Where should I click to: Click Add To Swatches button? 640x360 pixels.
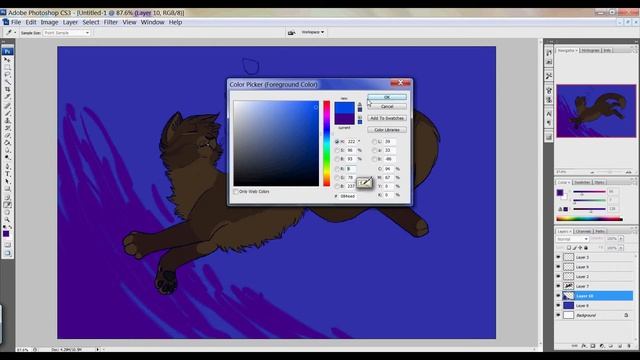(387, 118)
